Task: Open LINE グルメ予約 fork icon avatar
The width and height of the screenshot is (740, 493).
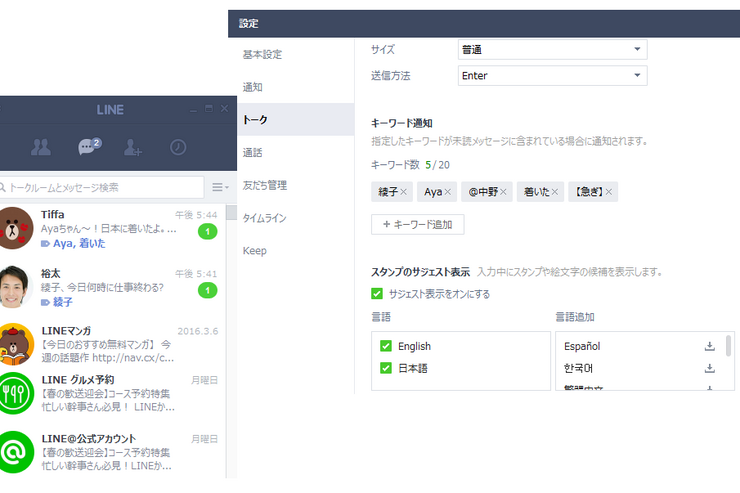Action: 16,393
